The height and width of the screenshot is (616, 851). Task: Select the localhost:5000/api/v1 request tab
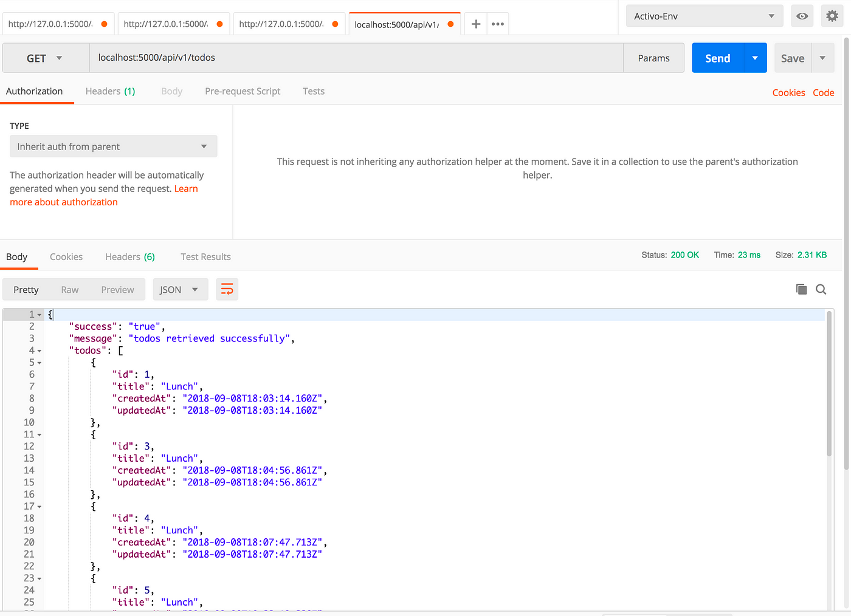coord(404,24)
